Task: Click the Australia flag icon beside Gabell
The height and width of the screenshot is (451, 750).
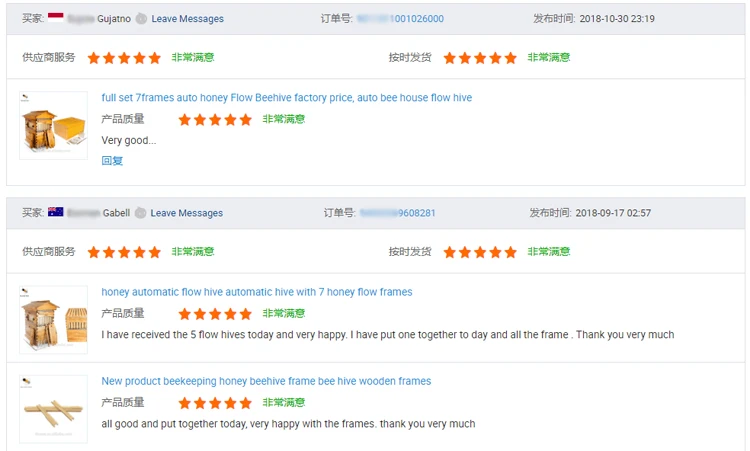Action: [55, 212]
